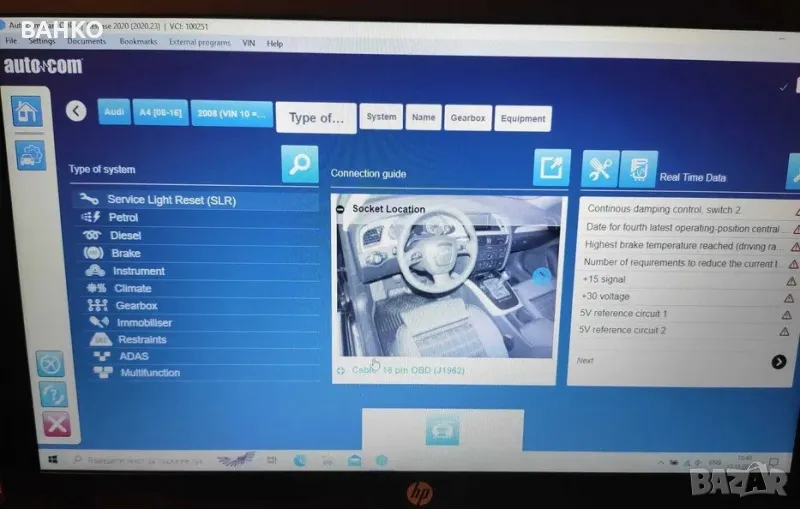Open the Help menu
The image size is (800, 509).
274,43
